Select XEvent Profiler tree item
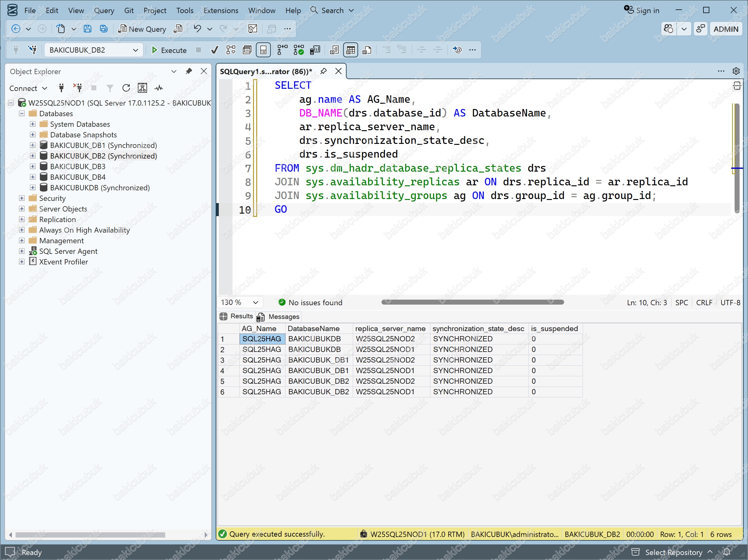This screenshot has height=560, width=748. [63, 262]
